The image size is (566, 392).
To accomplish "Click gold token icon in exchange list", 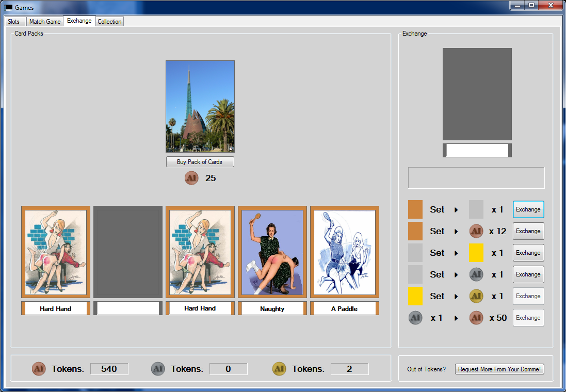I will point(476,296).
